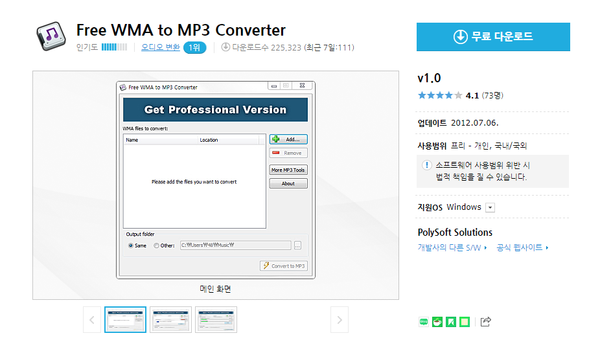Click the Convert to MP3 button
The height and width of the screenshot is (364, 589).
click(x=284, y=266)
